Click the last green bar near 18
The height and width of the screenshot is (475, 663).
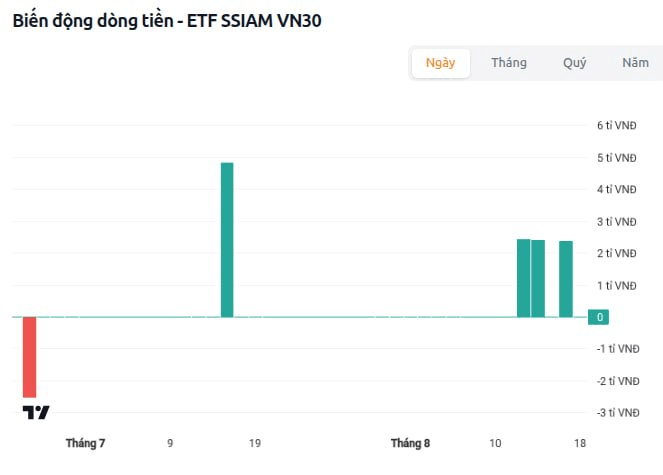click(566, 279)
